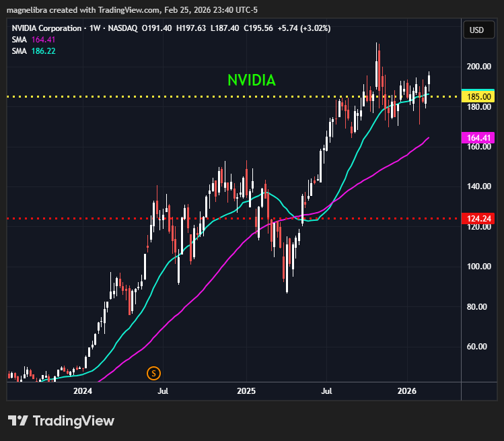This screenshot has width=504, height=441.
Task: Click the 160.00 price axis label
Action: pos(479,147)
